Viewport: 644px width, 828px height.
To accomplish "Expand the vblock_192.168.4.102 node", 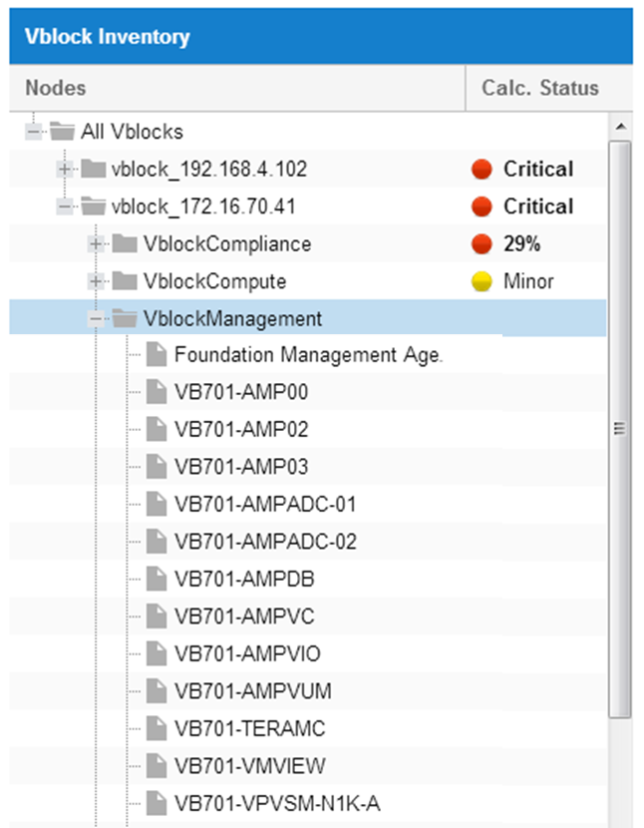I will click(x=65, y=169).
